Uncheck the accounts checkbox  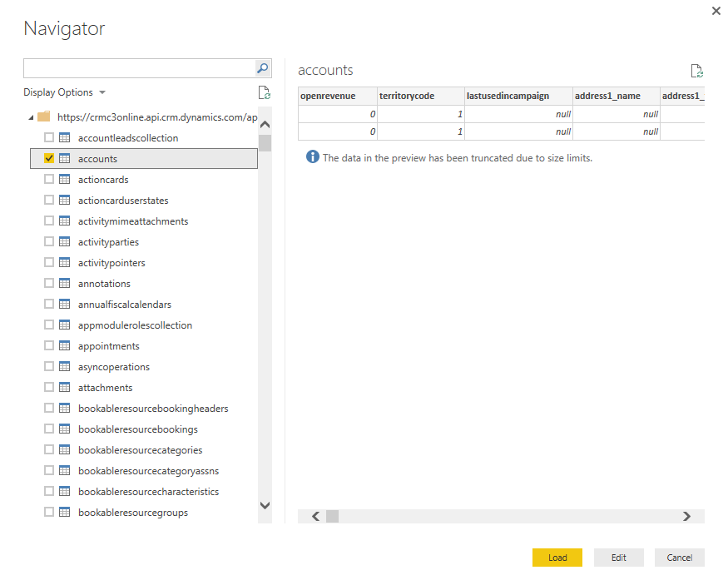[49, 158]
